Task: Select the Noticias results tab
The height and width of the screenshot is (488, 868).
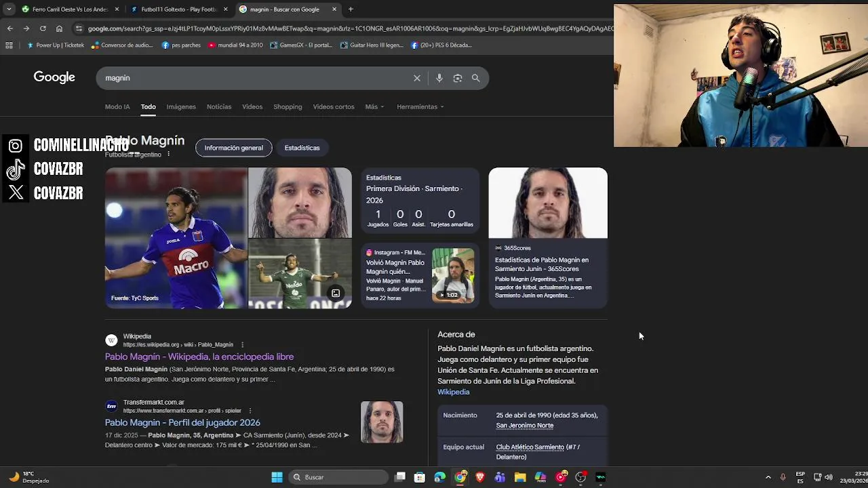Action: [219, 106]
